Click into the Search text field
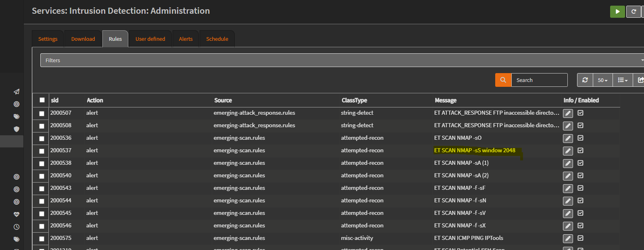Viewport: 644px width, 250px height. pos(539,80)
